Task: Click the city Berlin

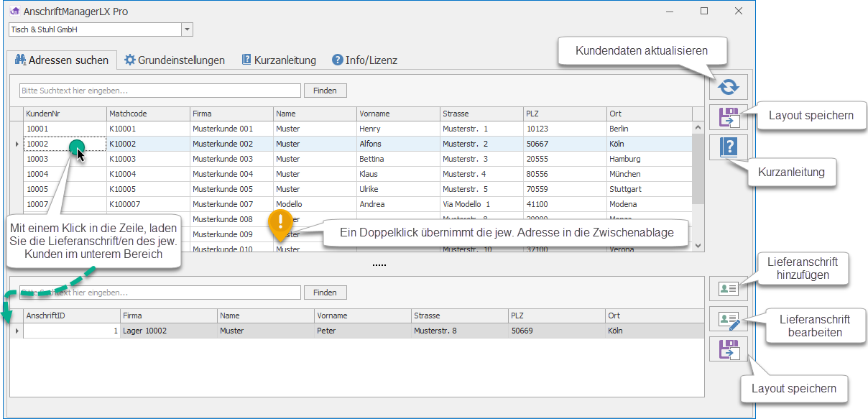Action: (x=650, y=129)
